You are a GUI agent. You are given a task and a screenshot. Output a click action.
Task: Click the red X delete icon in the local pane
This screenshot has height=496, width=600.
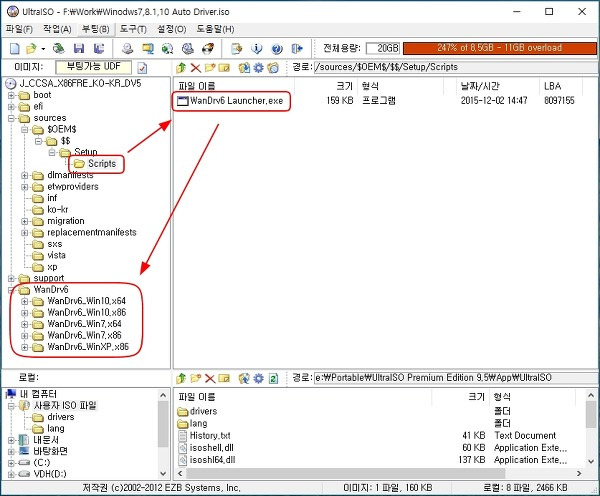pyautogui.click(x=210, y=379)
